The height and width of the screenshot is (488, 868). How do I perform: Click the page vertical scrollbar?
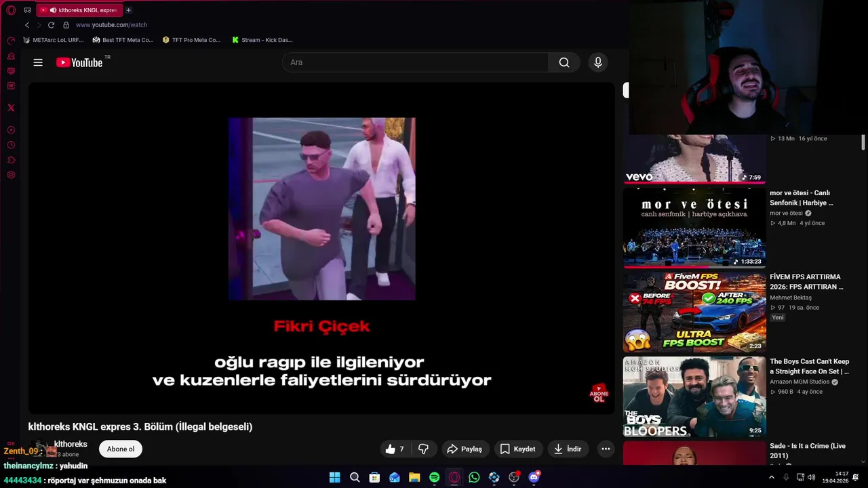pyautogui.click(x=863, y=142)
